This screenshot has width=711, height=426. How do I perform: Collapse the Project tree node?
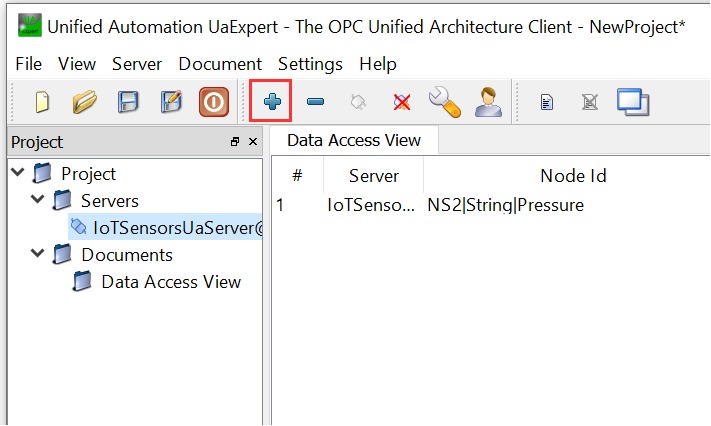click(18, 173)
